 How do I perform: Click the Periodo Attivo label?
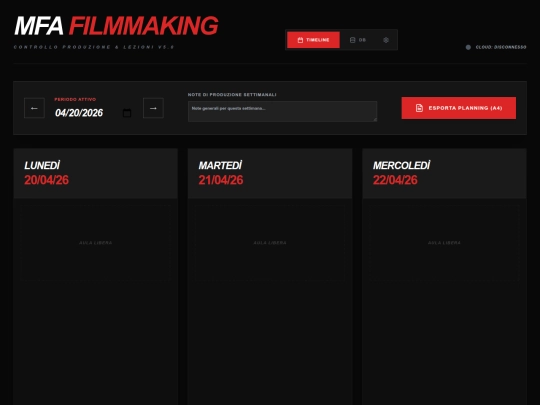75,100
